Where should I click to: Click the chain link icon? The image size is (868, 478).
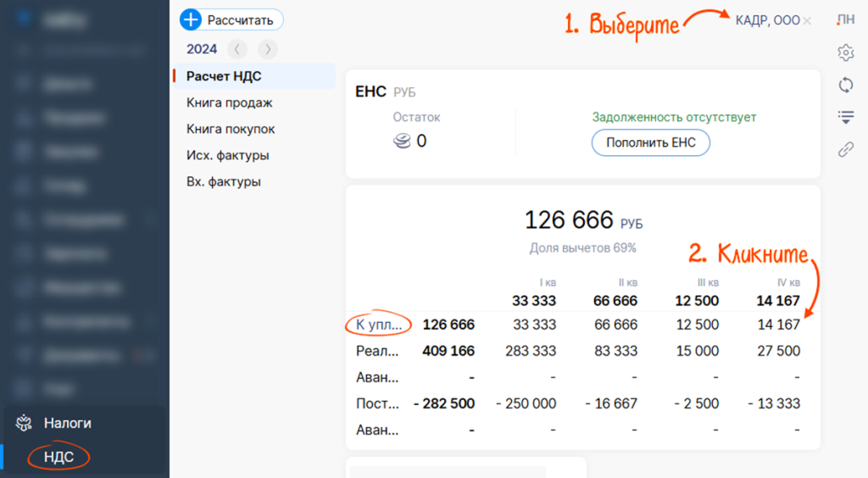click(845, 149)
